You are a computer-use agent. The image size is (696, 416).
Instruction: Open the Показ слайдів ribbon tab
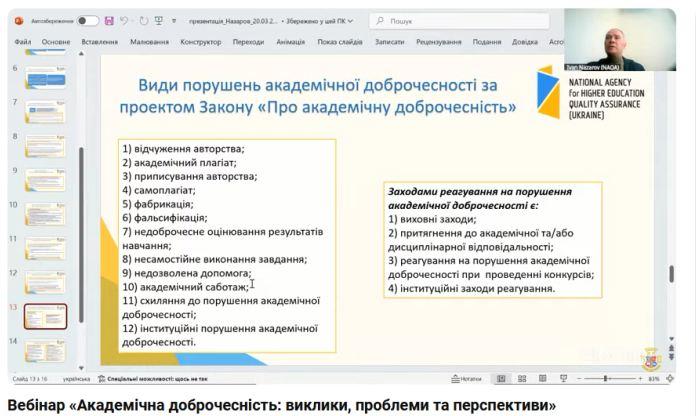tap(340, 42)
